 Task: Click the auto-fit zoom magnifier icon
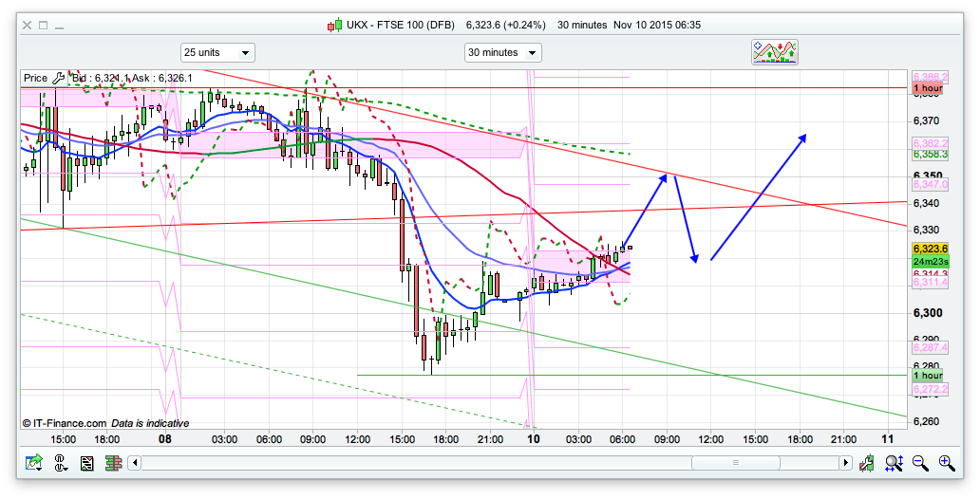[894, 463]
